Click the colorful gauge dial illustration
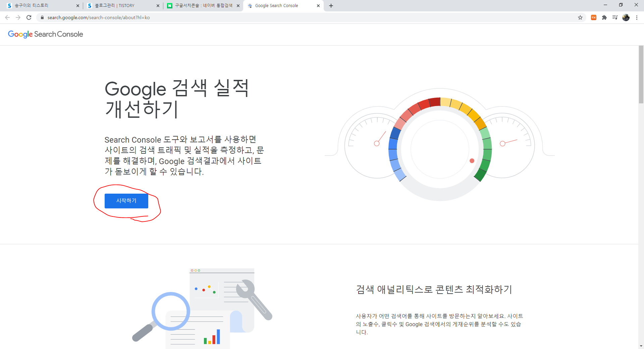 (x=440, y=145)
